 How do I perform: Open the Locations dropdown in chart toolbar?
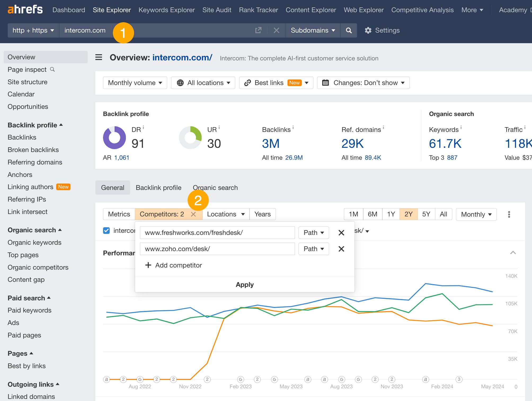226,214
